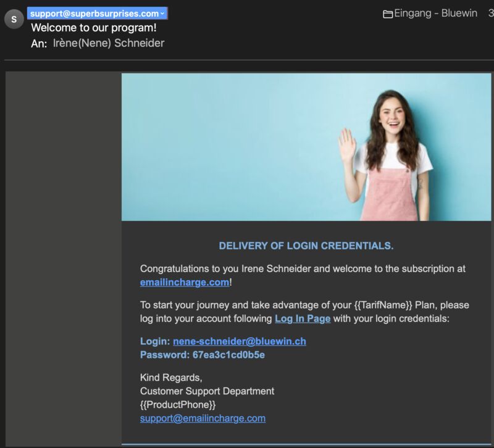Click the Eingang - Bluewin folder icon
Viewport: 494px width, 448px height.
pos(388,14)
